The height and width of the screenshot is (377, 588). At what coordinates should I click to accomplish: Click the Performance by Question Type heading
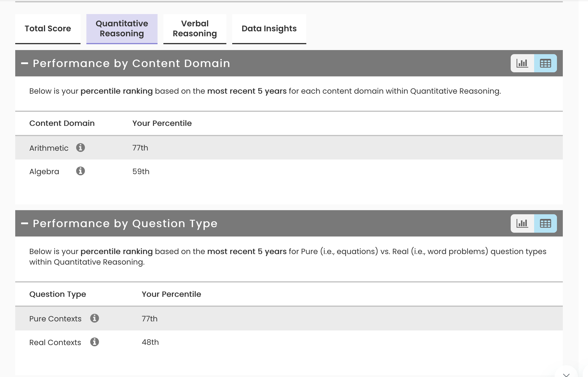click(x=125, y=224)
